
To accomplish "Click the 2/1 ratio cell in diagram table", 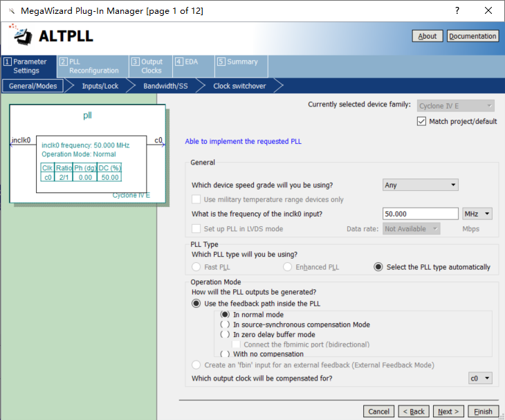I will (64, 177).
